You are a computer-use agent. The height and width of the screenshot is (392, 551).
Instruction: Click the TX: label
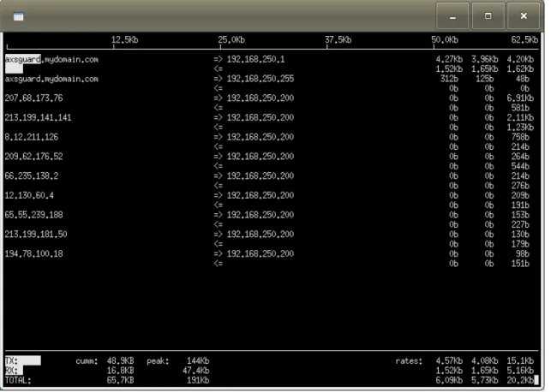pos(12,361)
